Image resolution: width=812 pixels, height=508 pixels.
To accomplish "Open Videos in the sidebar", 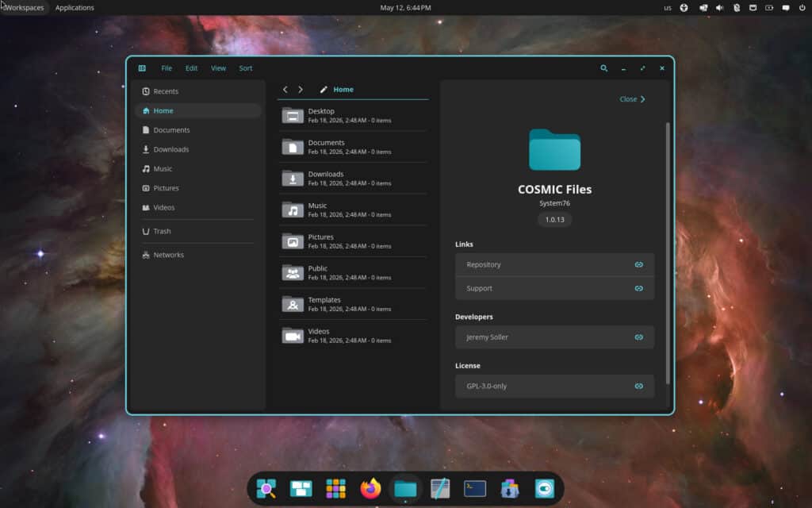I will (198, 207).
